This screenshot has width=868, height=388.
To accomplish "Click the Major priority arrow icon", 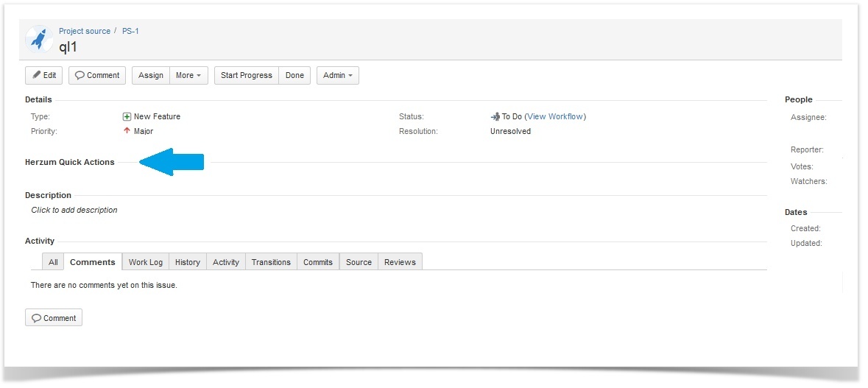I will (x=127, y=131).
